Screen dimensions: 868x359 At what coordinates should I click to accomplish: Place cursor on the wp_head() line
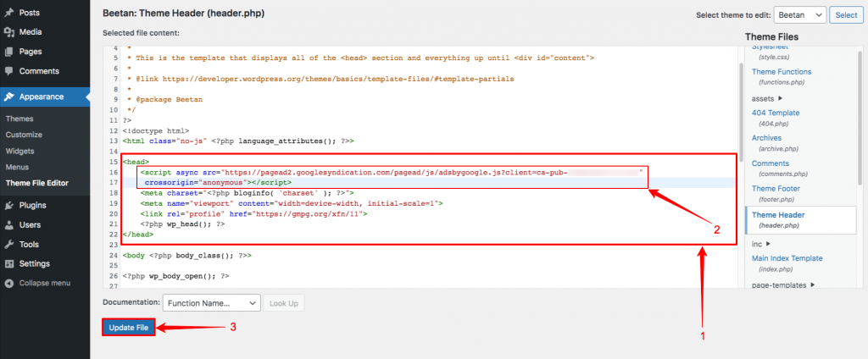(x=183, y=224)
